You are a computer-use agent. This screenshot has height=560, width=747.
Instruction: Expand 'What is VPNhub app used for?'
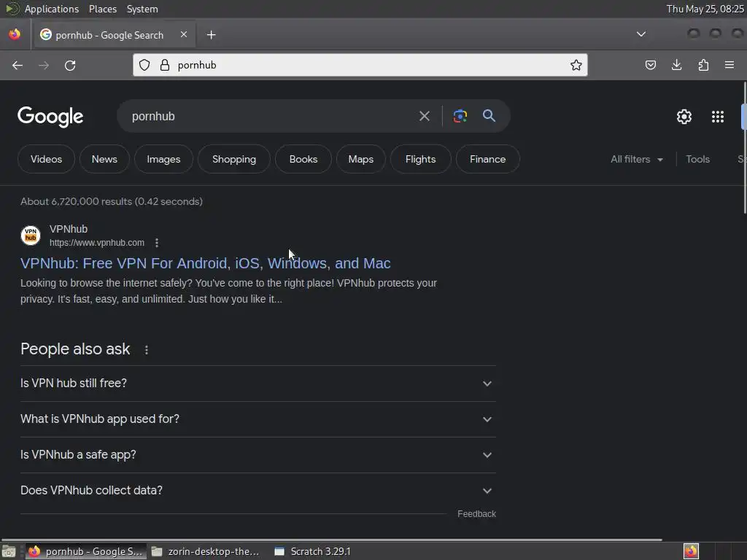[x=258, y=419]
